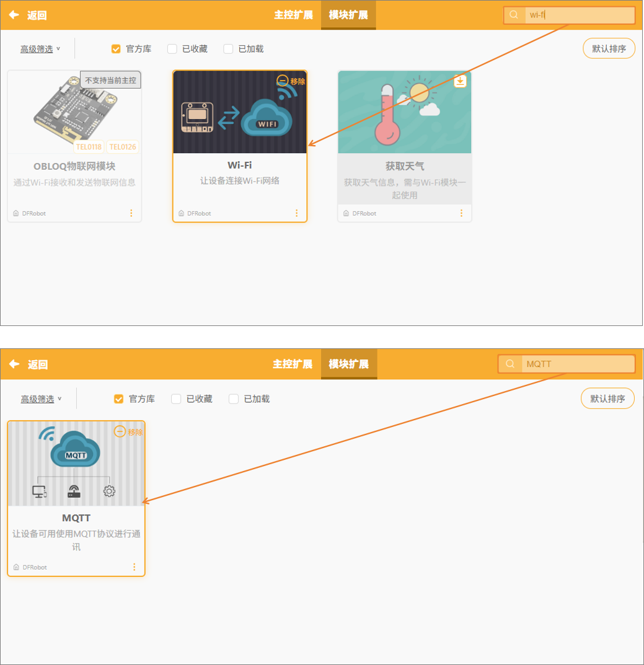
Task: Select the Wi-Fi module thumbnail image
Action: click(239, 112)
